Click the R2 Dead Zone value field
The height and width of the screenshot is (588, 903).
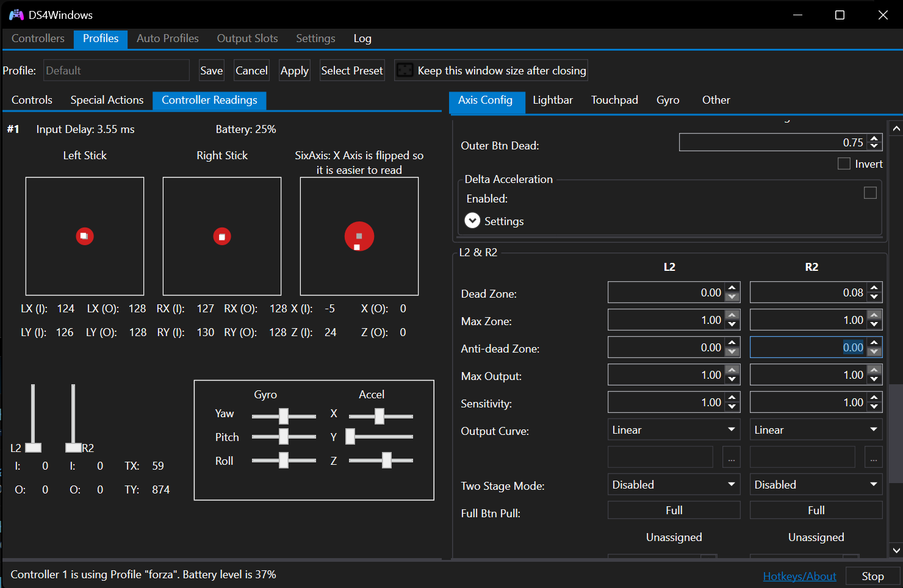coord(808,293)
